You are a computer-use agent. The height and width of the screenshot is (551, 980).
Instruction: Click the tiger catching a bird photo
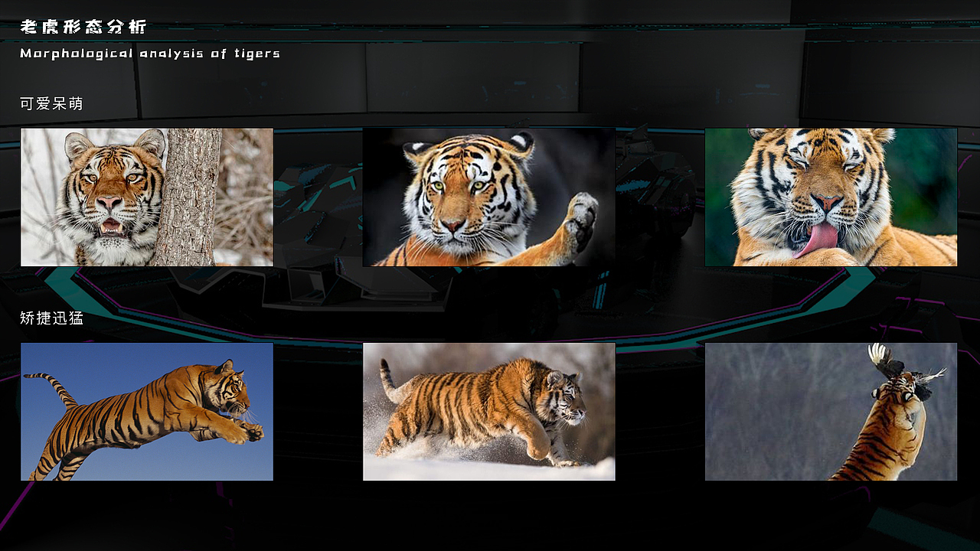pos(831,412)
